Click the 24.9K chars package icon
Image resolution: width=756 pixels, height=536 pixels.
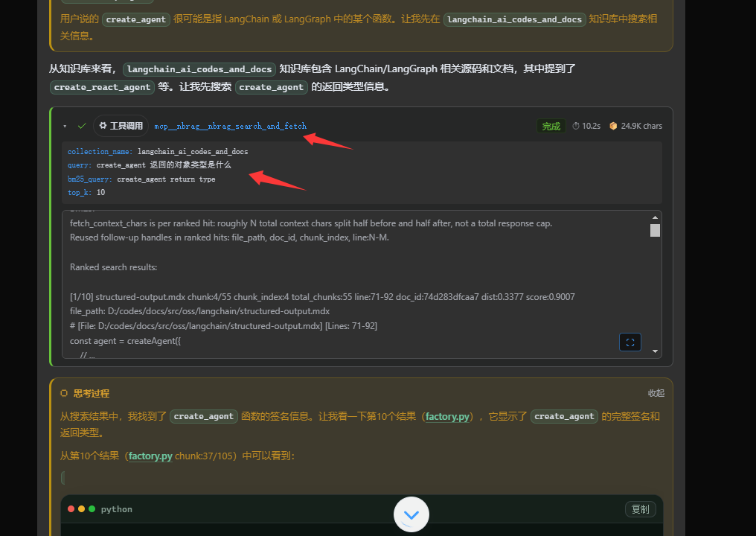click(x=613, y=126)
